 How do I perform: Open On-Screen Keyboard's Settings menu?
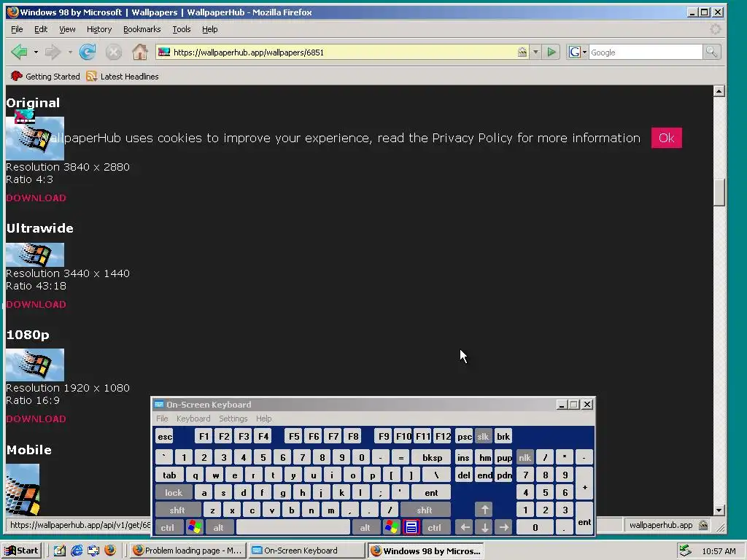(x=233, y=419)
